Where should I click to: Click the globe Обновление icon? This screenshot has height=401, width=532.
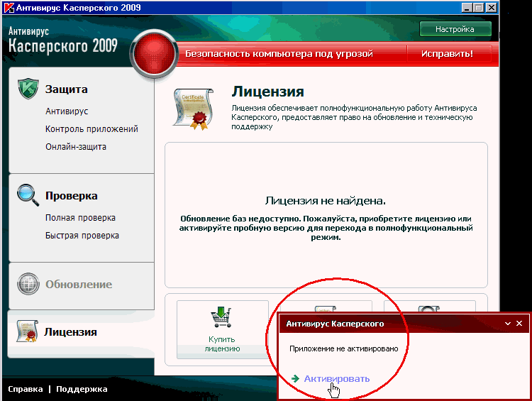pyautogui.click(x=28, y=284)
